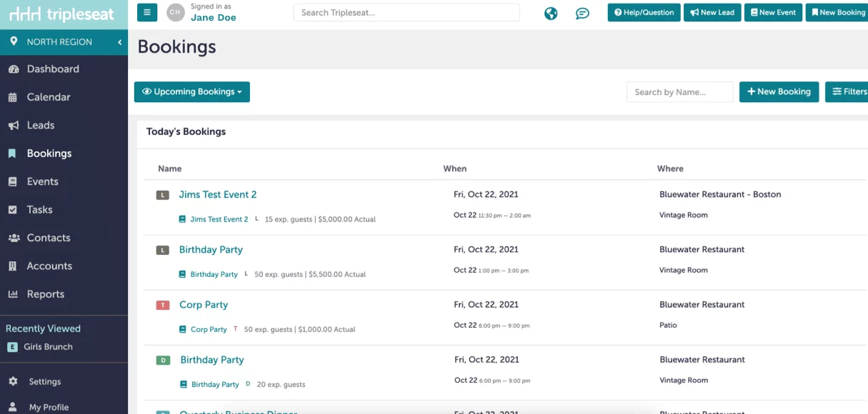Open Reports from the sidebar
This screenshot has width=868, height=414.
[45, 294]
